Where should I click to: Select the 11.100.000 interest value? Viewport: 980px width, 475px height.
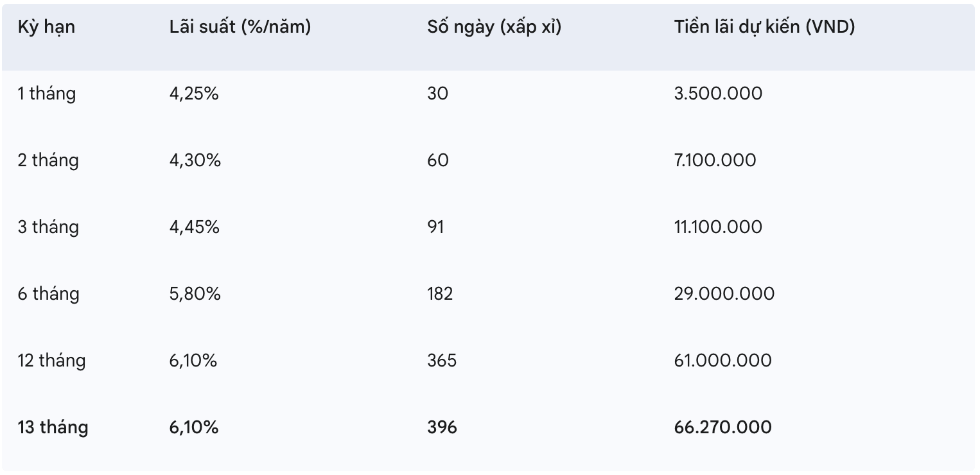click(718, 227)
